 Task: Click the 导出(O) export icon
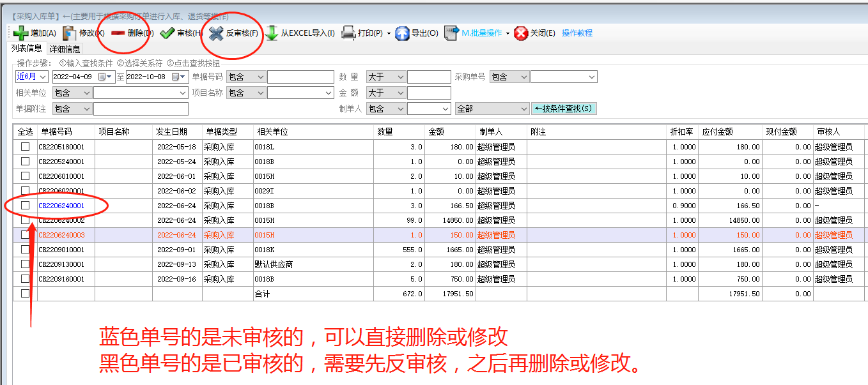tap(414, 34)
